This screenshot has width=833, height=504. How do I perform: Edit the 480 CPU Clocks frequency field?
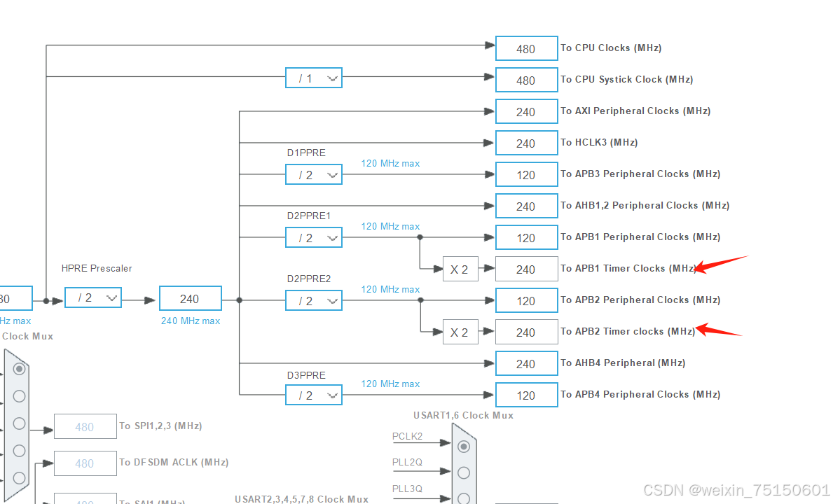coord(526,48)
